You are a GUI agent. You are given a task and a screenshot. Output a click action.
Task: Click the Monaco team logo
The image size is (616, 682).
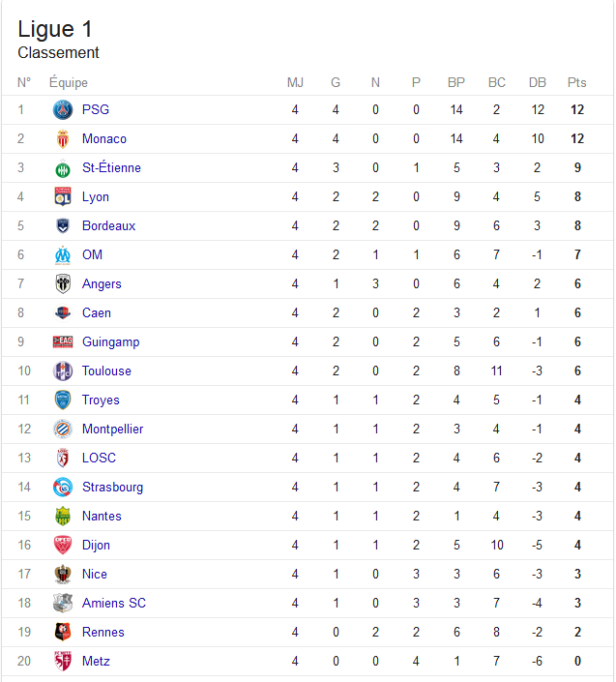click(63, 138)
